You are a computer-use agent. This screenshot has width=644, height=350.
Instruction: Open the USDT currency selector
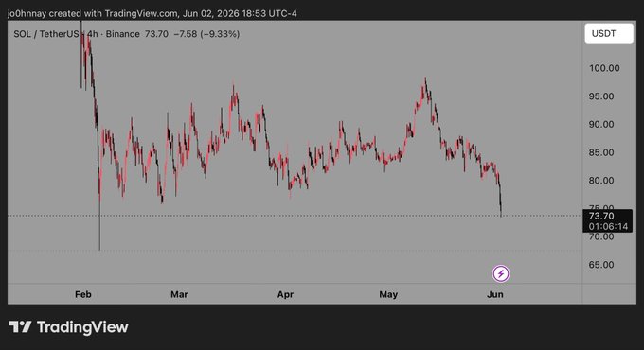(x=609, y=33)
